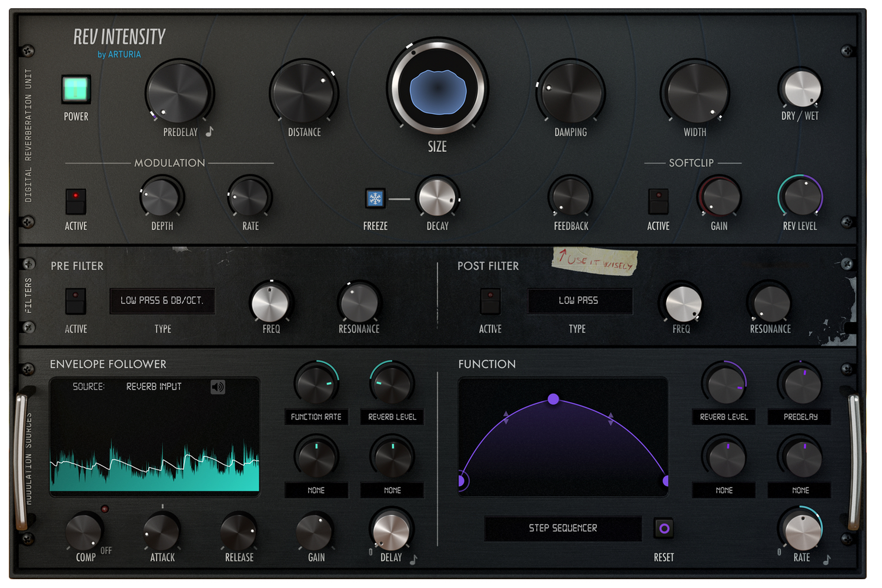Click the Pre Filter Freq knob
The width and height of the screenshot is (882, 588).
[x=270, y=303]
